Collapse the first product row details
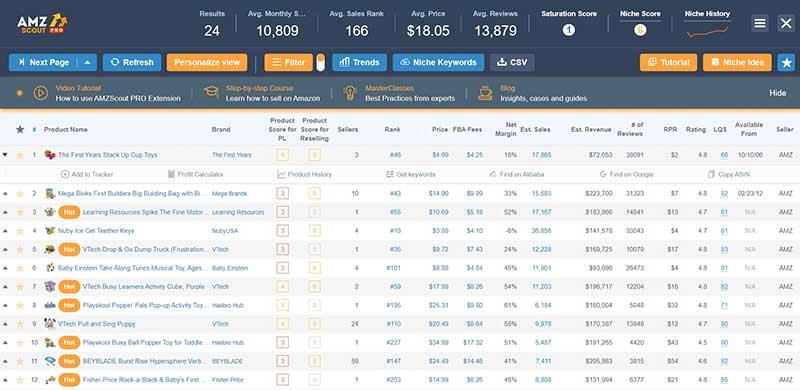This screenshot has height=390, width=800. [5, 155]
